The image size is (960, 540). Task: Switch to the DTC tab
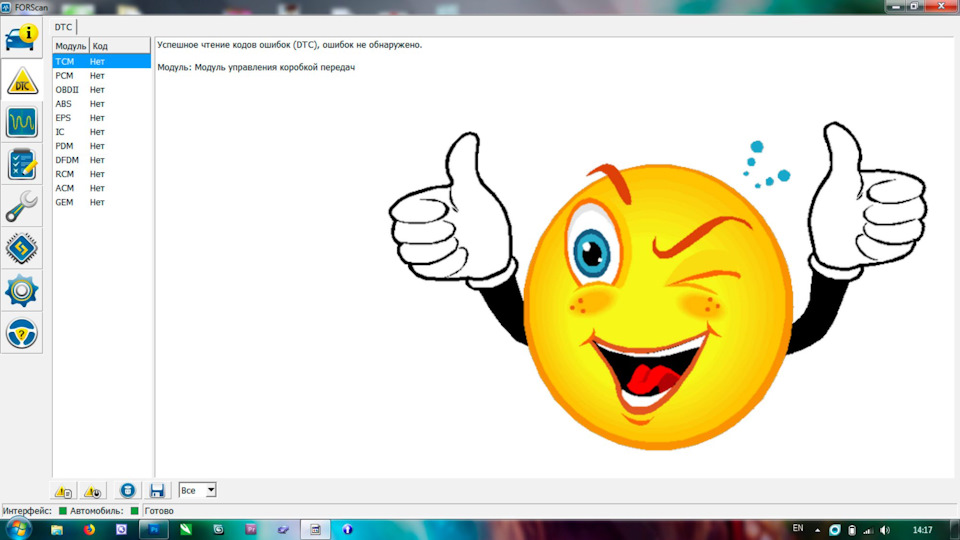[63, 27]
